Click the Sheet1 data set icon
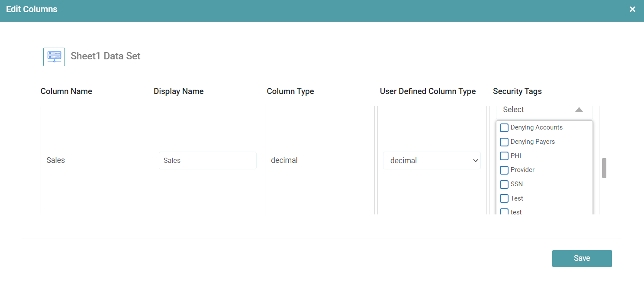 coord(54,57)
